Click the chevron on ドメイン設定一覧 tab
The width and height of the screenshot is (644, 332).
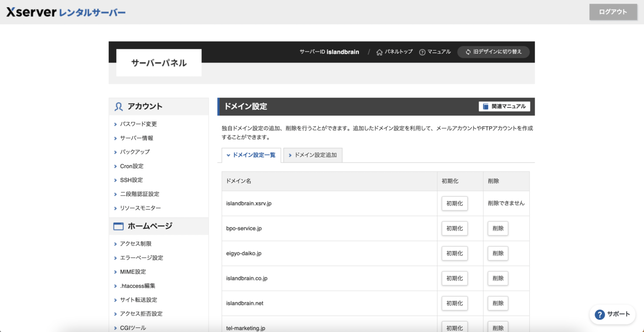coord(228,155)
